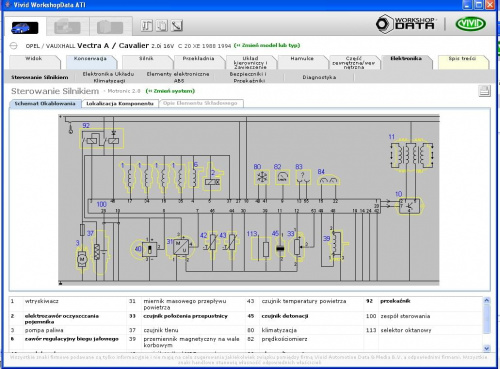Select control unit label 100 in diagram
The height and width of the screenshot is (369, 500).
click(x=102, y=204)
